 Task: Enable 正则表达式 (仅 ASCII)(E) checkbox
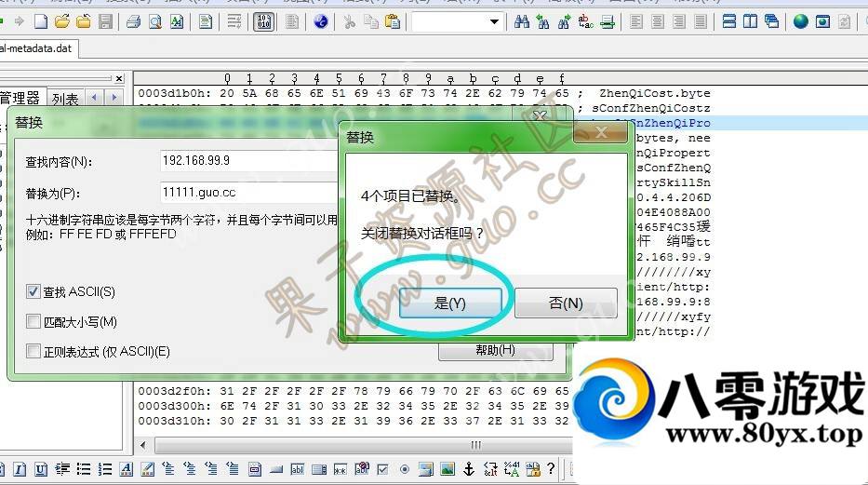(x=33, y=351)
